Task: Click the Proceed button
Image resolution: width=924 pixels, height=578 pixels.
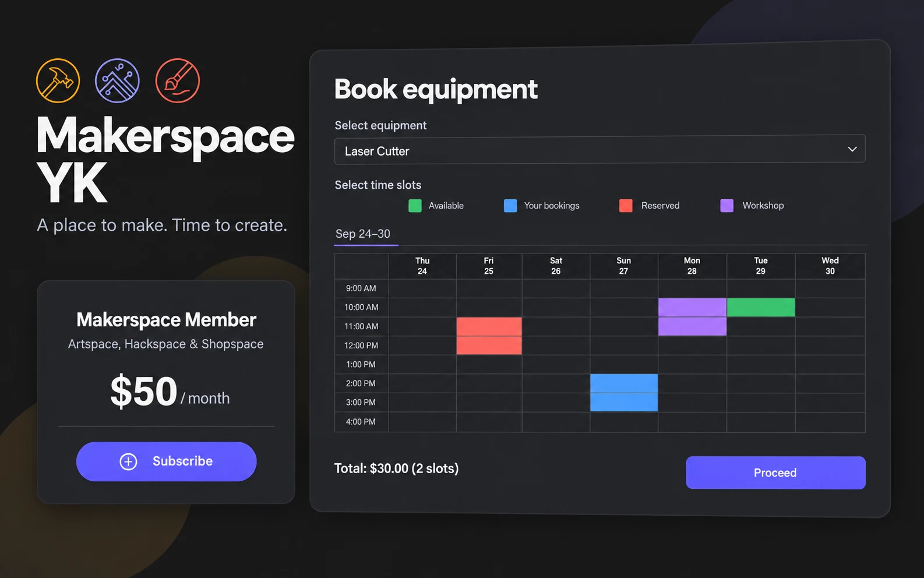Action: (775, 473)
